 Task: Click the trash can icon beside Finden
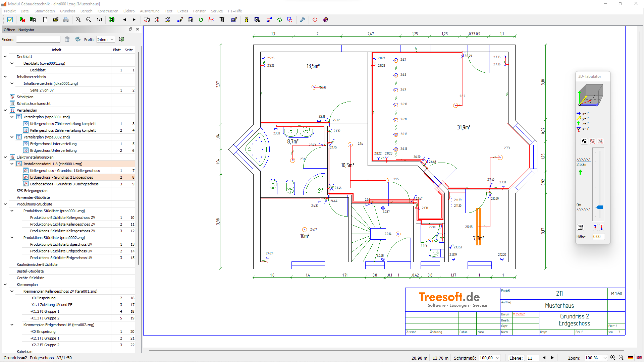67,40
